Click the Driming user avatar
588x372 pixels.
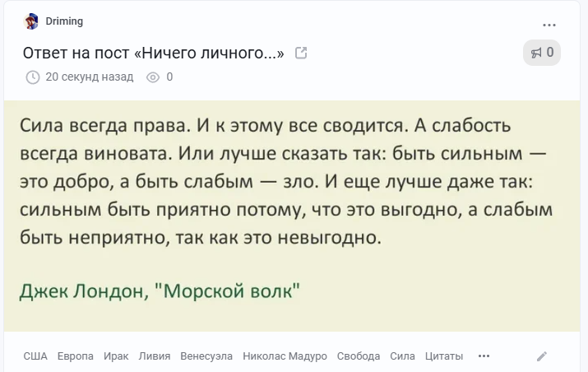pos(32,21)
